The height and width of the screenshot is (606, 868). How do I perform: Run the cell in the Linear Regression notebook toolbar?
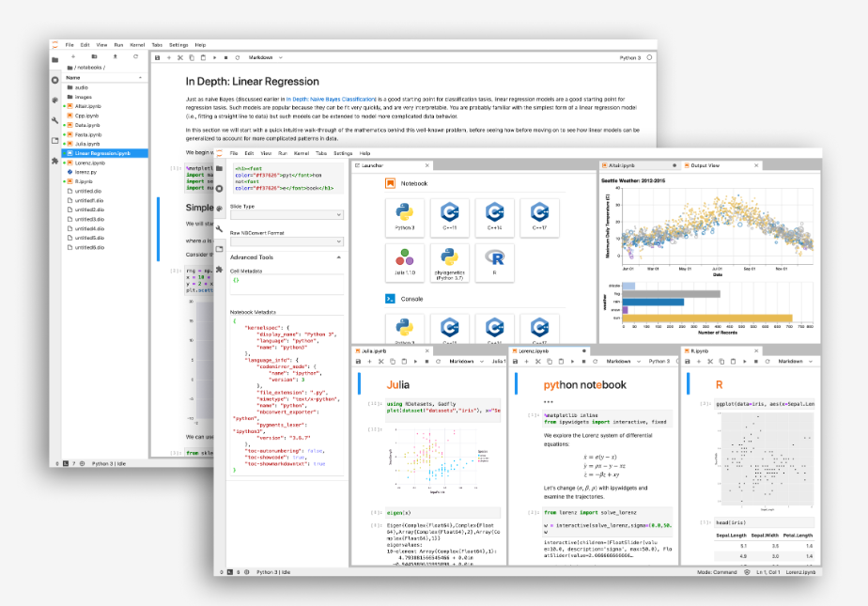(215, 57)
